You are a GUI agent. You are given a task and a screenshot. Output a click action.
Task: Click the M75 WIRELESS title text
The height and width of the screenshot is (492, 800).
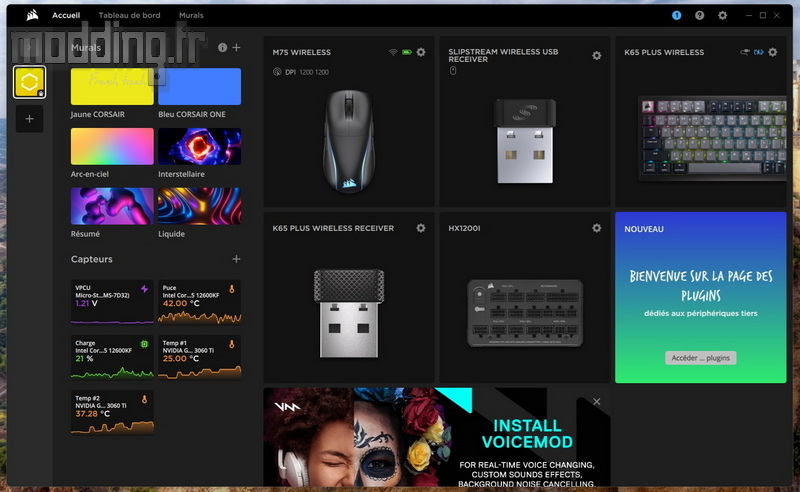pos(302,52)
